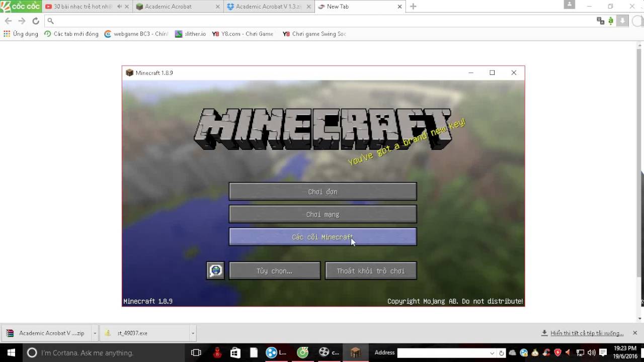
Task: Open Ứng dụng apps bookmark
Action: [x=21, y=34]
